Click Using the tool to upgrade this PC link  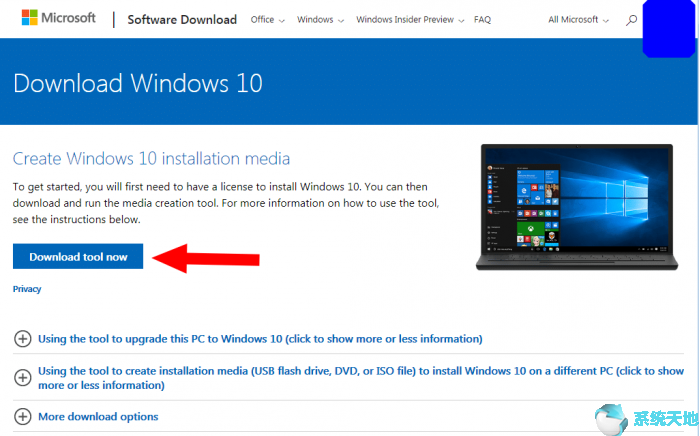[x=260, y=339]
